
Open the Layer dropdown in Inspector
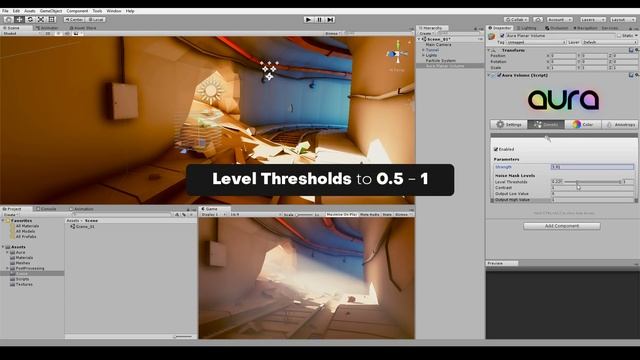[609, 42]
